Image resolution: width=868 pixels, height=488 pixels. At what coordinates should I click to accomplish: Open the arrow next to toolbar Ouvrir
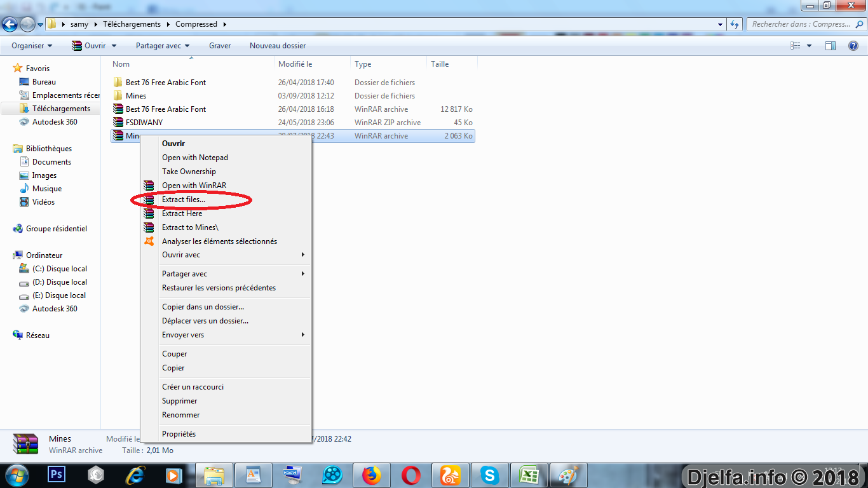pyautogui.click(x=114, y=46)
